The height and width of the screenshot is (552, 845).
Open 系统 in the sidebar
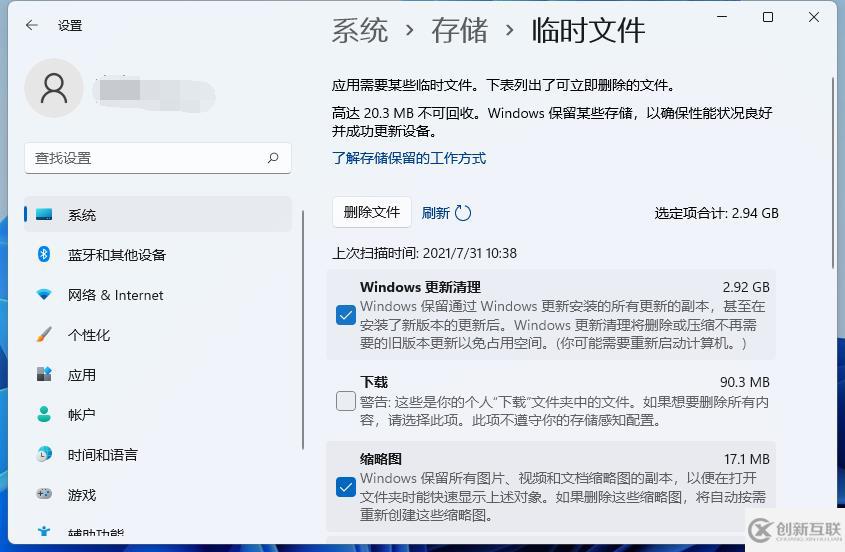[x=158, y=215]
